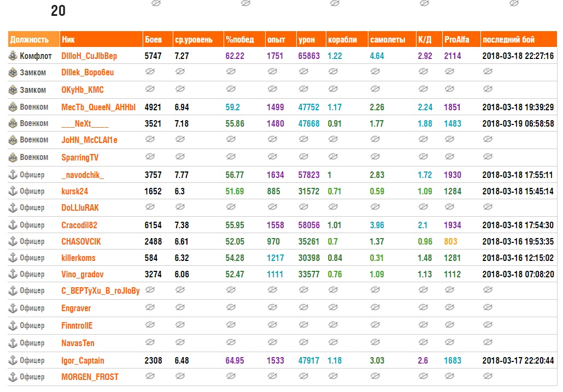The width and height of the screenshot is (563, 392).
Task: Click hidden eye icon in Engraver К/Д cell
Action: (x=423, y=307)
